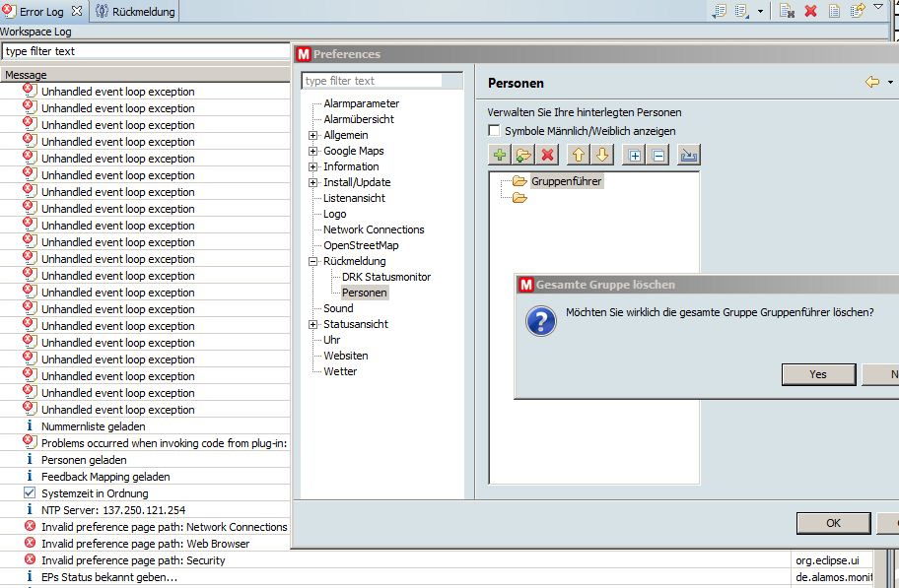Image resolution: width=899 pixels, height=588 pixels.
Task: Click the red X delete icon in Personen toolbar
Action: coord(548,155)
